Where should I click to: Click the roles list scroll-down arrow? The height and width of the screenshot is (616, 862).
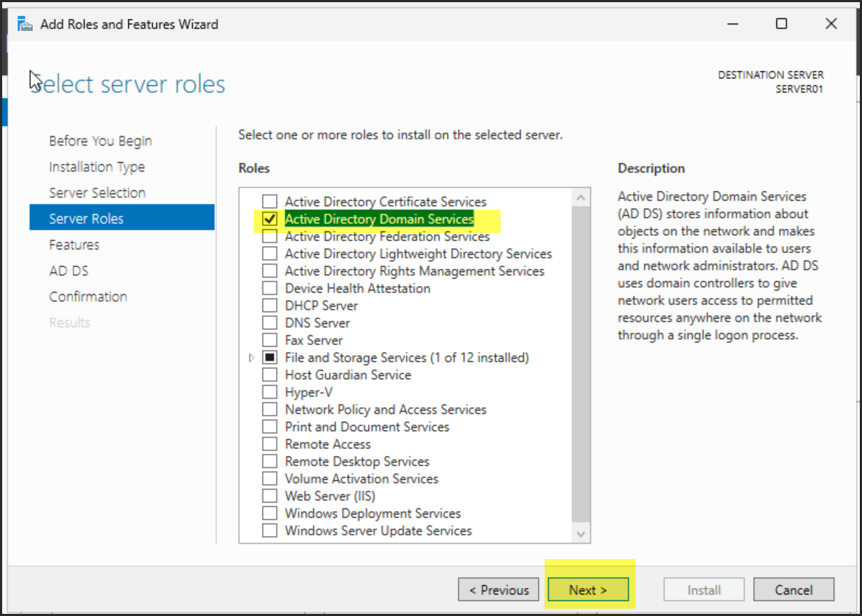[x=581, y=534]
